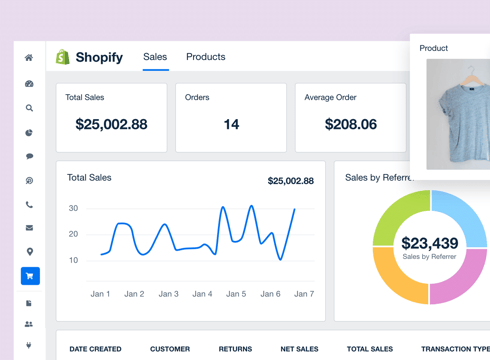The width and height of the screenshot is (490, 360).
Task: Open the location pin icon
Action: tap(30, 252)
